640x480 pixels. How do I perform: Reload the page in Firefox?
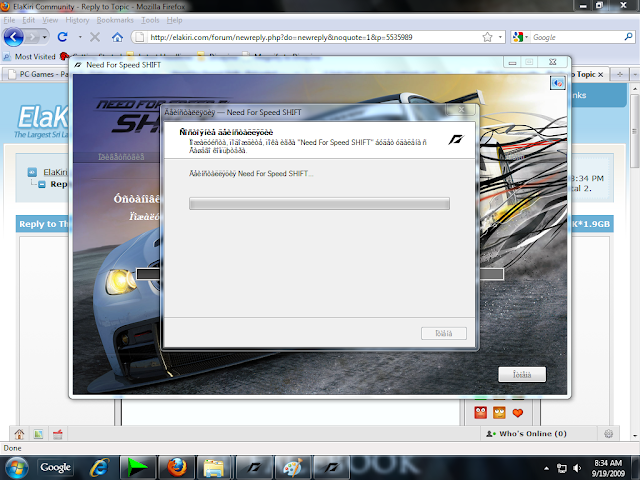[x=62, y=37]
